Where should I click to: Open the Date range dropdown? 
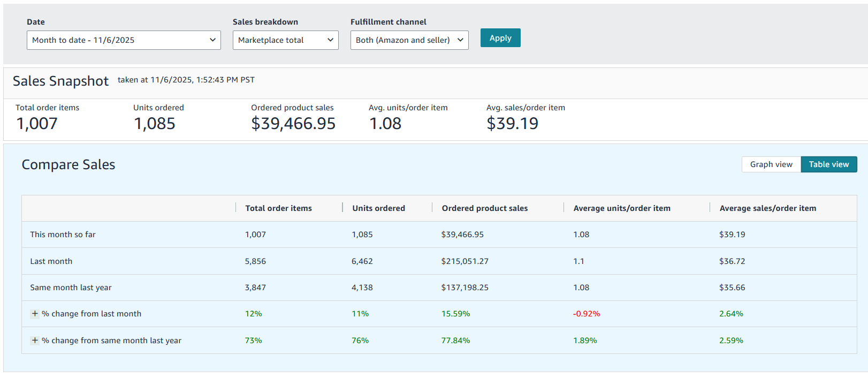tap(124, 40)
